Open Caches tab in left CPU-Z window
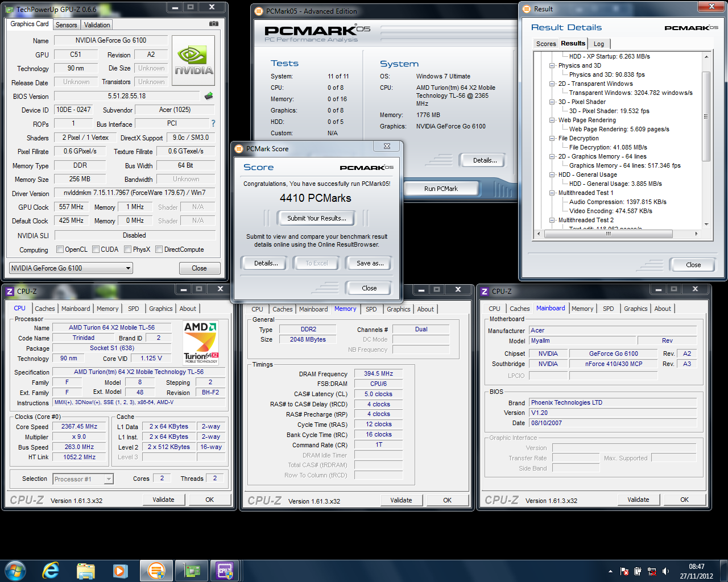This screenshot has width=728, height=582. (45, 309)
